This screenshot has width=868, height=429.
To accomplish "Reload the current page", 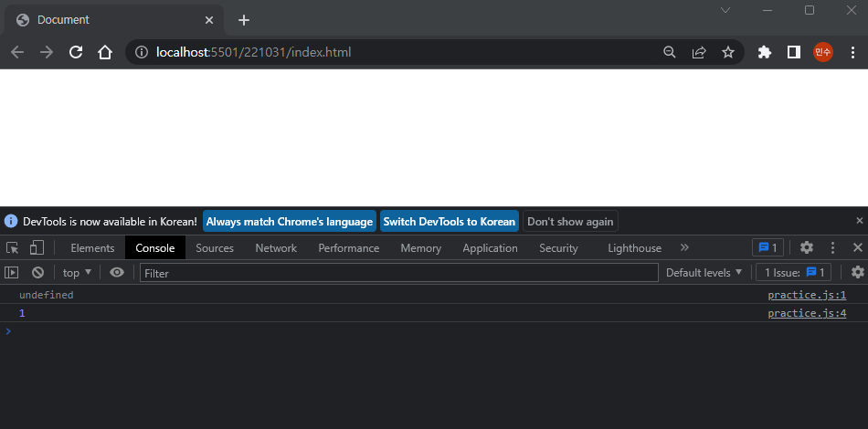I will click(x=76, y=53).
